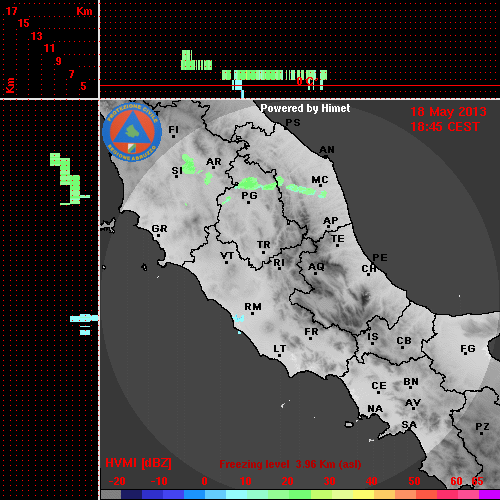Click the 9 altitude label
This screenshot has height=500, width=500.
[59, 61]
